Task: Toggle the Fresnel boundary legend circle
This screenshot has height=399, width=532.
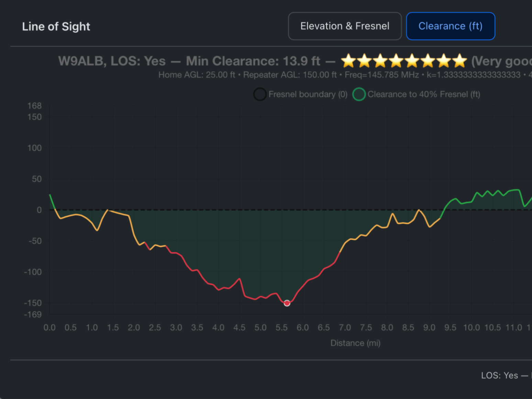Action: tap(260, 94)
